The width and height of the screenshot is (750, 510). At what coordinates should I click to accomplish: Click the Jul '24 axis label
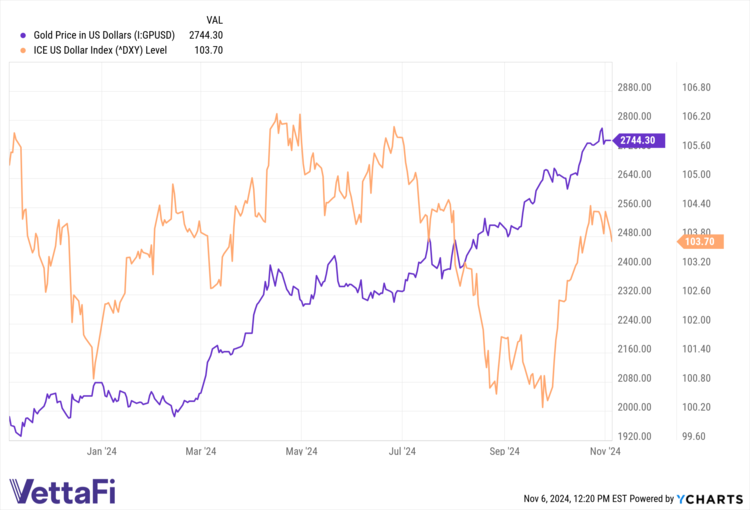[x=403, y=451]
